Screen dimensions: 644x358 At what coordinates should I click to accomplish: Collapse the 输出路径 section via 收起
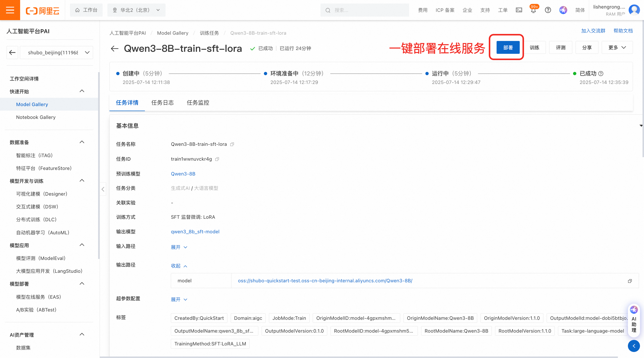pyautogui.click(x=179, y=266)
